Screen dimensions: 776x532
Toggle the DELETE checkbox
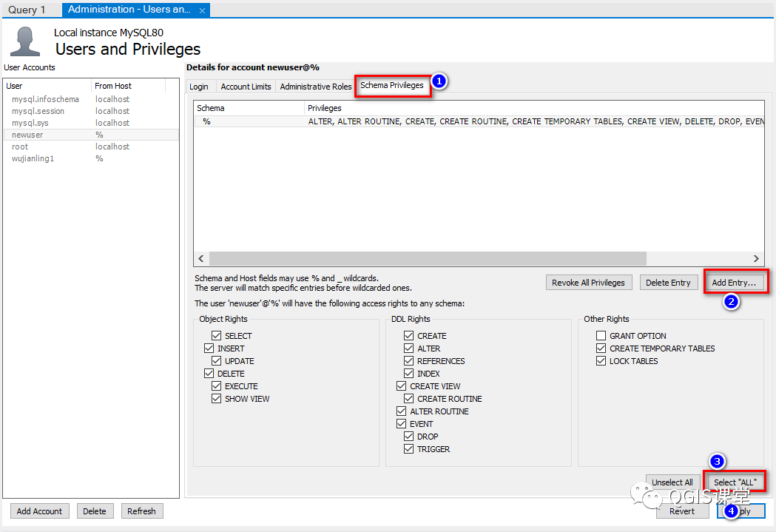coord(209,374)
